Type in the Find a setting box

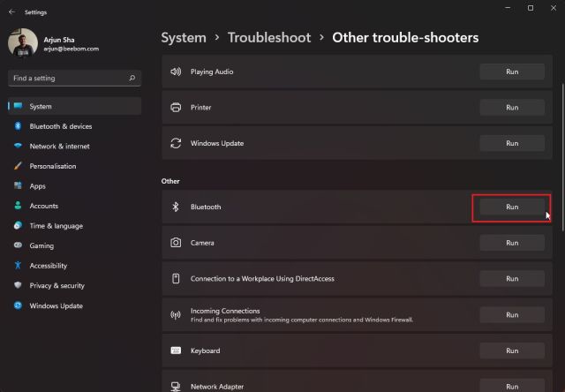point(66,79)
